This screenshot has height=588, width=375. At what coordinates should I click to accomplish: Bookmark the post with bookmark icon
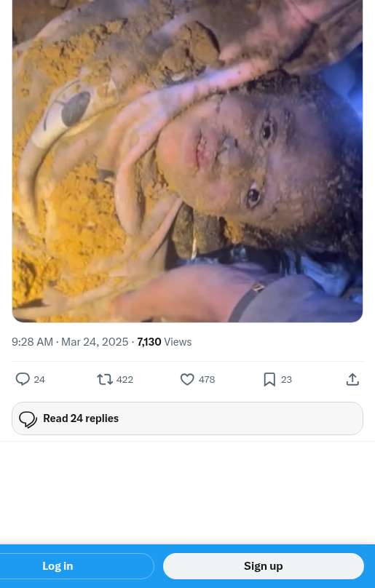pyautogui.click(x=269, y=379)
